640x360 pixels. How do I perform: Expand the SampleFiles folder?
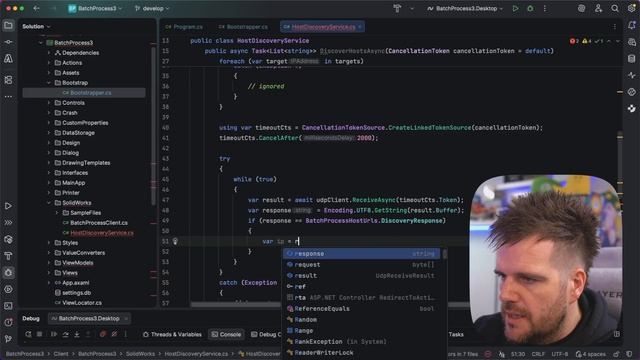click(x=57, y=213)
